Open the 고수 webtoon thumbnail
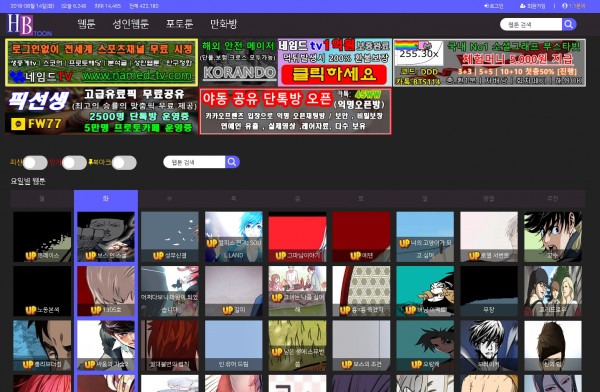600x392 pixels. [x=553, y=237]
